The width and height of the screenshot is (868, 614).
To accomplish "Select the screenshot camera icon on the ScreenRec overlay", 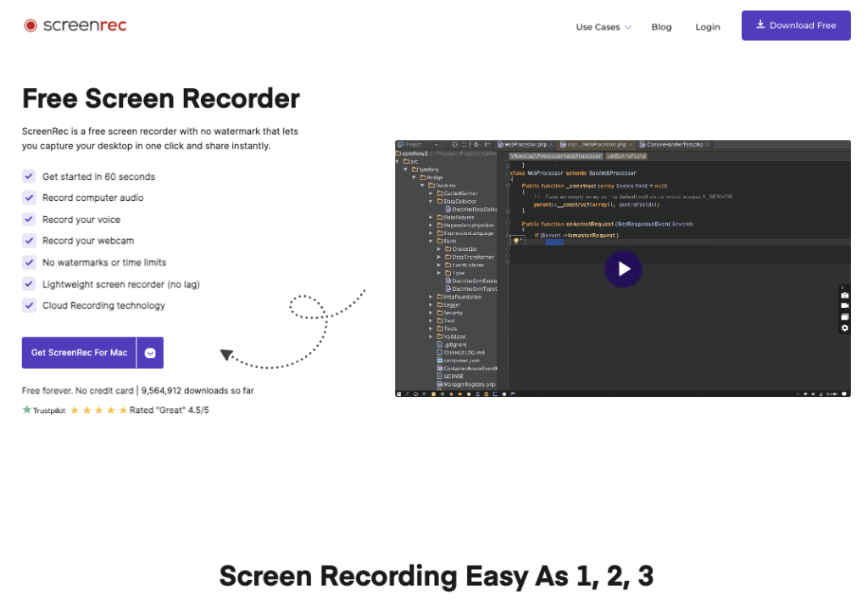I will point(844,295).
